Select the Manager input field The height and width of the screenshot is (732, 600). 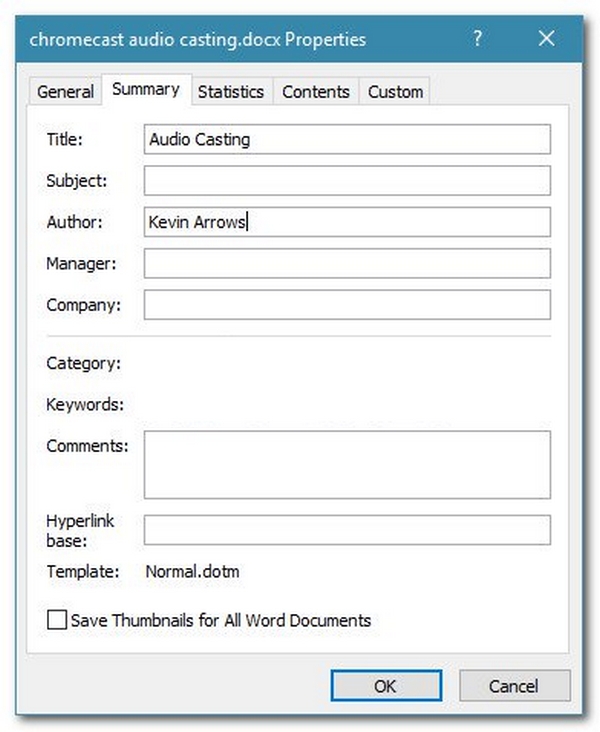(x=347, y=263)
